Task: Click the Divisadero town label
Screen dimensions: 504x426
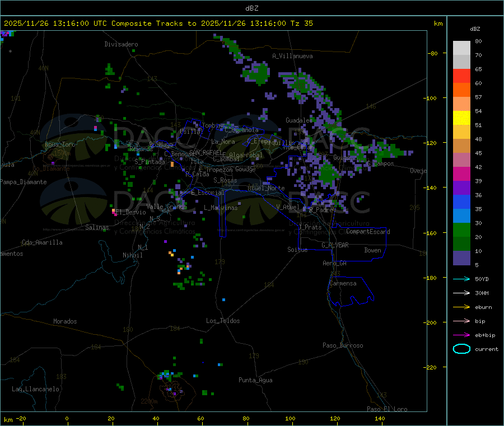Action: 121,44
